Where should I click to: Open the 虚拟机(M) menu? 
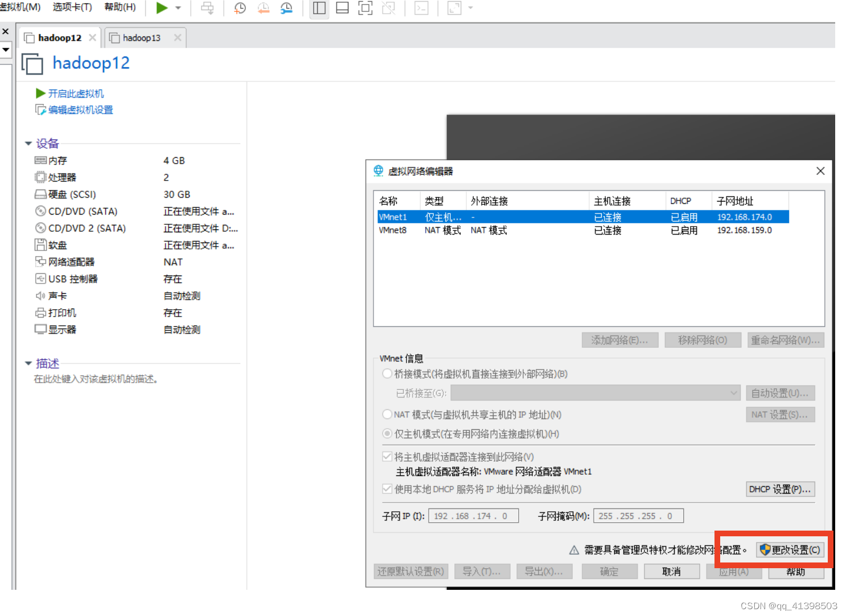(20, 7)
